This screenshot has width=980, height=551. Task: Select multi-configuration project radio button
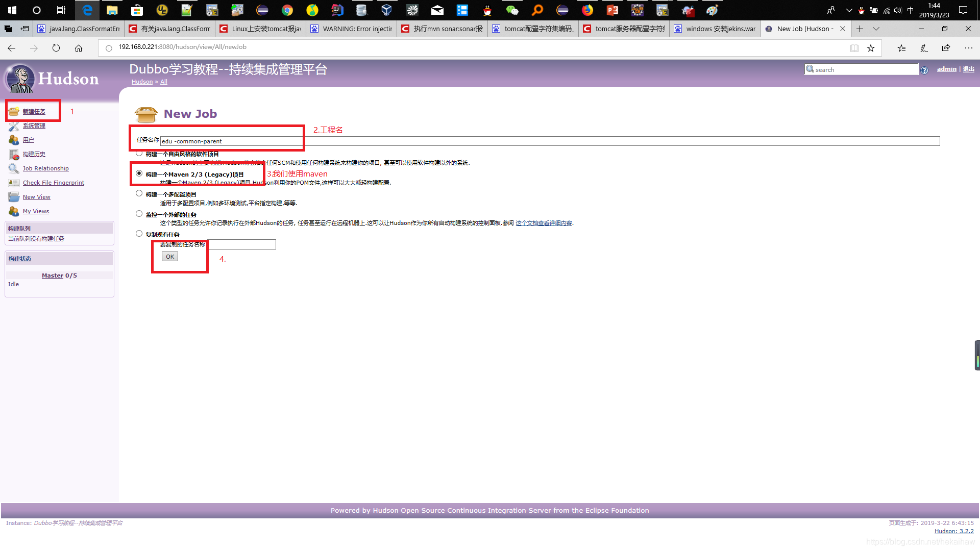tap(139, 193)
